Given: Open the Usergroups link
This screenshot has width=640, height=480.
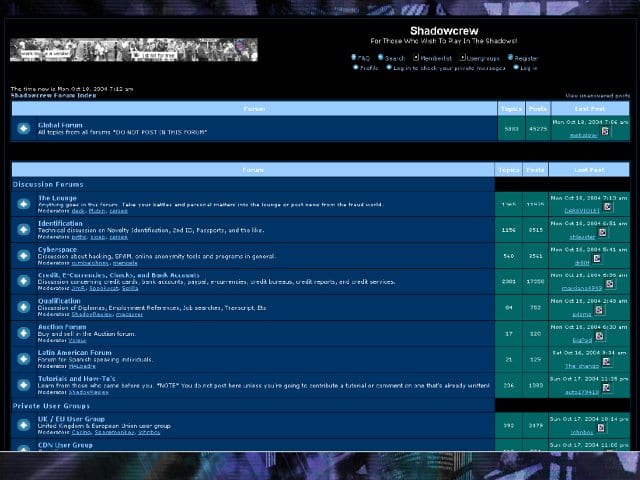Looking at the screenshot, I should (x=483, y=58).
